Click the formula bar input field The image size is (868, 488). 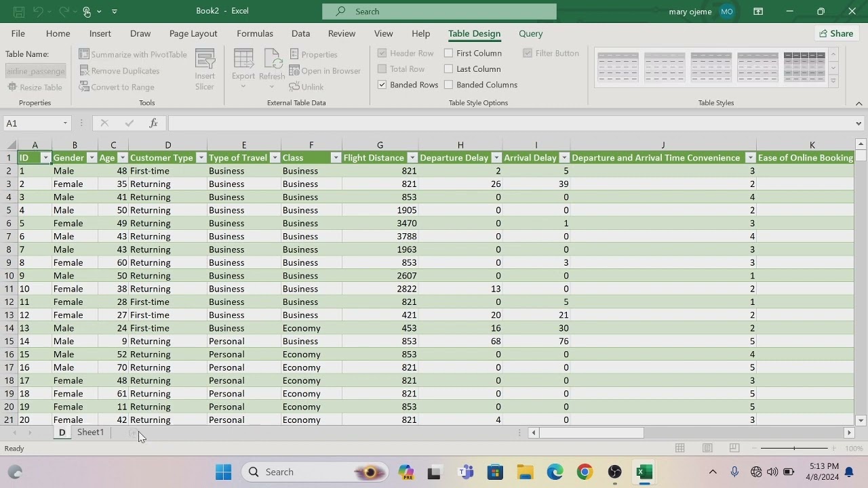(x=511, y=123)
